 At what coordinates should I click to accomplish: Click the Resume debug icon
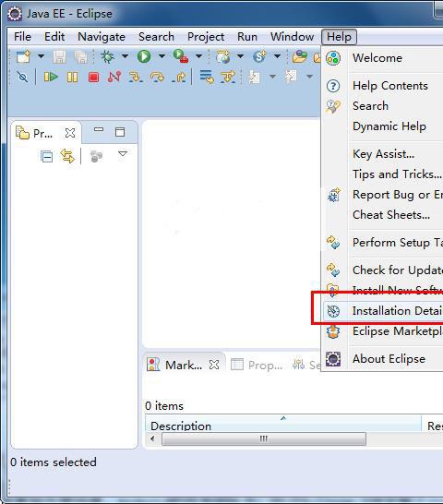point(51,78)
